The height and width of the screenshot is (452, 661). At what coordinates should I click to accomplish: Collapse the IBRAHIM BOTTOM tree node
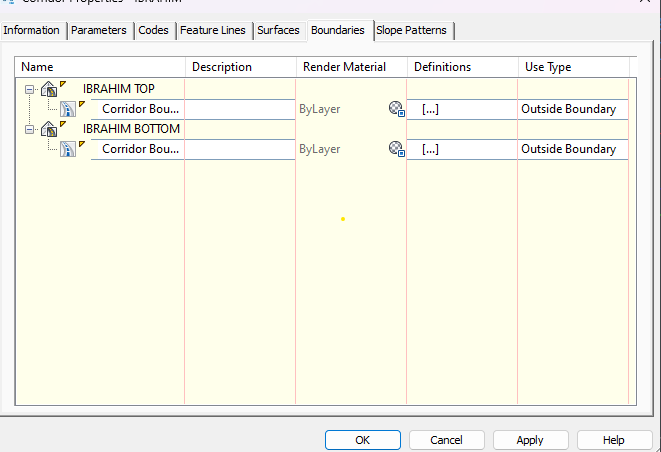29,129
